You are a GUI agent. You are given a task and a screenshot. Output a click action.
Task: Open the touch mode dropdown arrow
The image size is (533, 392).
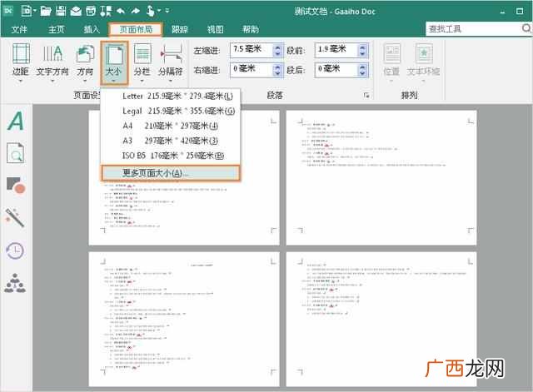click(159, 11)
